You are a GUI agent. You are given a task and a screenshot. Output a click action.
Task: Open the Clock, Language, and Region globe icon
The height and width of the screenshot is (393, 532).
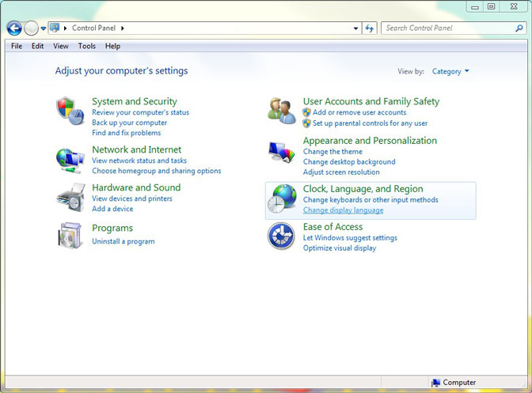point(282,198)
